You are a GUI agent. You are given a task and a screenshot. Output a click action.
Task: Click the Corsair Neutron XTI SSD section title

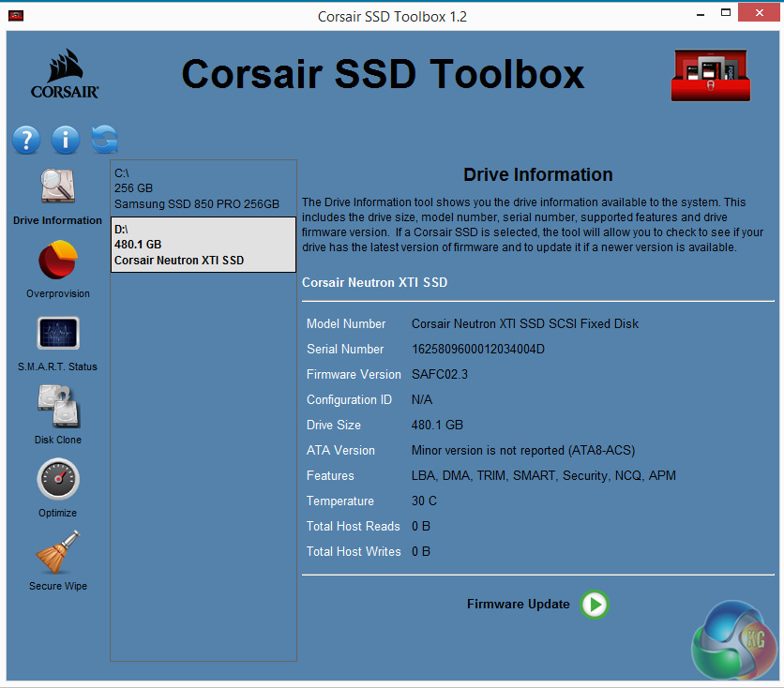click(374, 282)
